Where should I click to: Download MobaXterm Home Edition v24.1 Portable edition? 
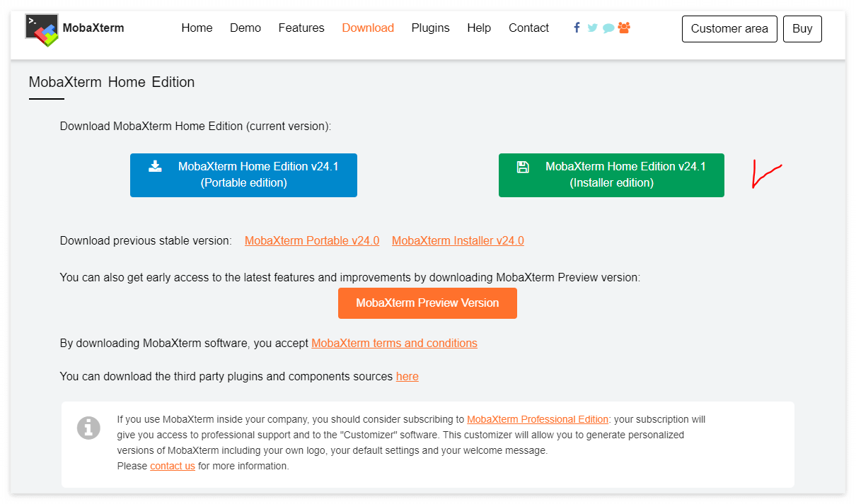coord(243,175)
